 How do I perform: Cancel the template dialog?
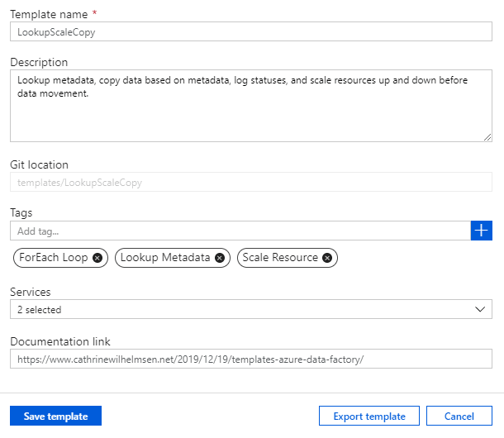point(459,416)
